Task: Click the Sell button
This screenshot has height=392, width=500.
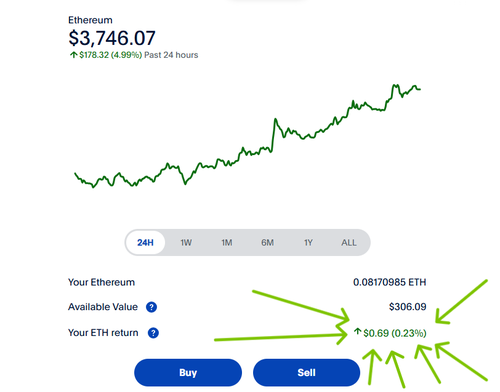Action: tap(306, 372)
